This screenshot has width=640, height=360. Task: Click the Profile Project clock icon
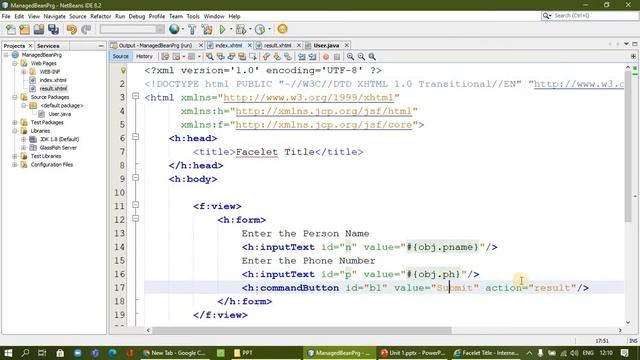coord(260,29)
